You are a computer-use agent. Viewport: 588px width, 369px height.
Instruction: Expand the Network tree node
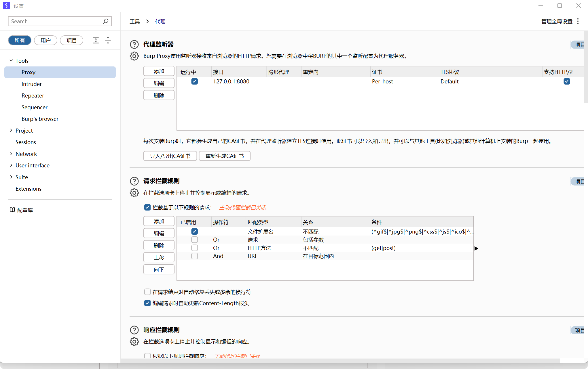pos(11,154)
